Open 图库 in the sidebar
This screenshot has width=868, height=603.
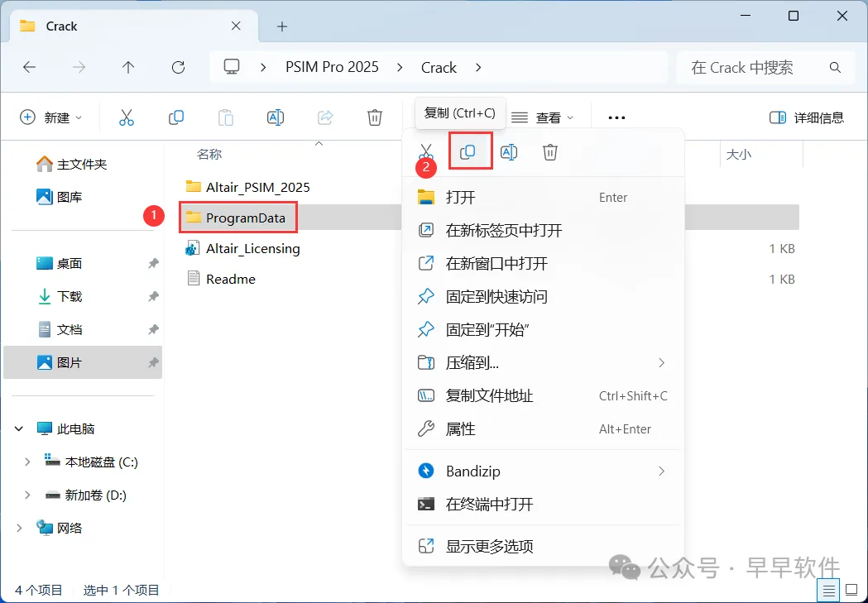[x=60, y=197]
